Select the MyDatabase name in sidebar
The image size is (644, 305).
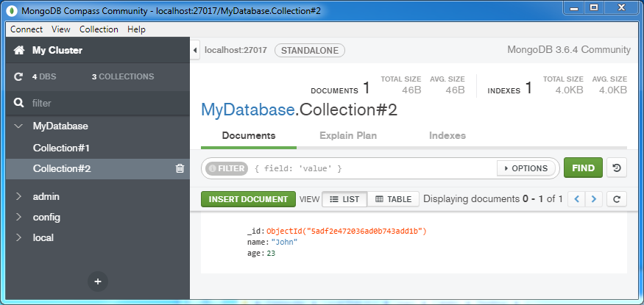(60, 126)
